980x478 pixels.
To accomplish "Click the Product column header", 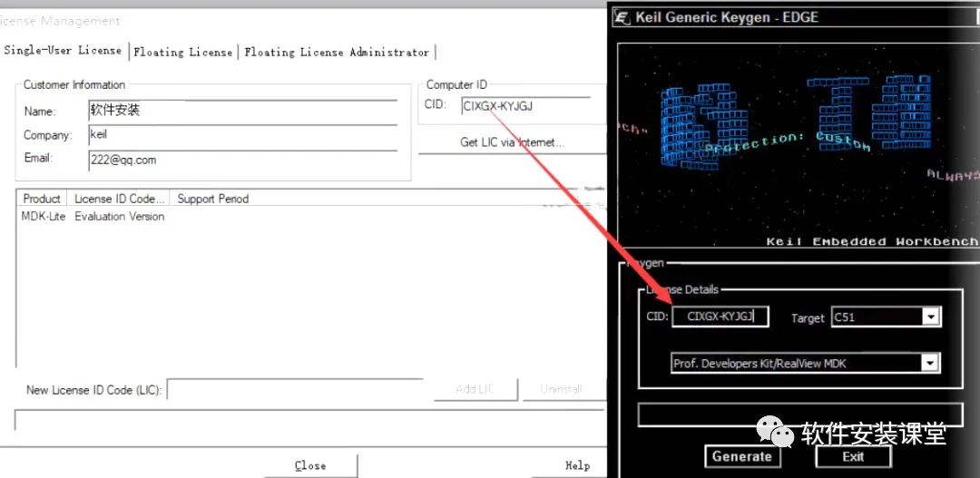I will click(x=42, y=199).
